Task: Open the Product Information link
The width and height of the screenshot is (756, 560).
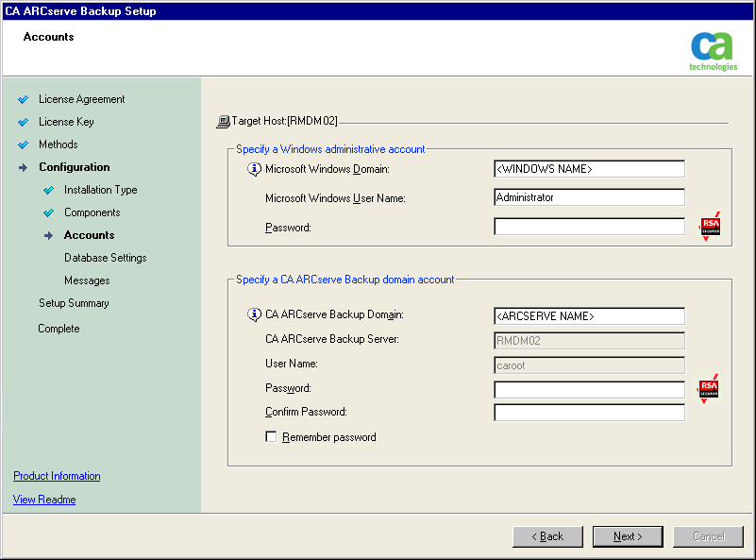Action: [x=57, y=476]
